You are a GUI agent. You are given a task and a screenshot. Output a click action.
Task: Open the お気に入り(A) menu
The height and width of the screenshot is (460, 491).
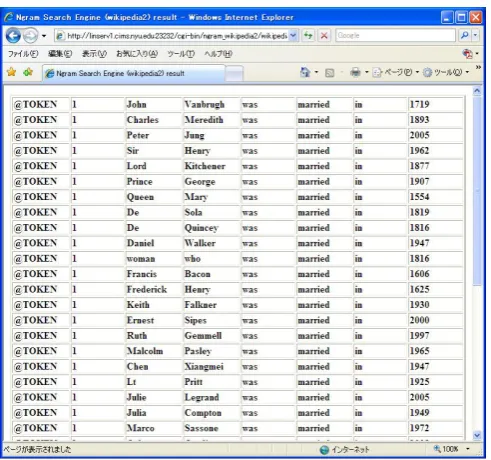137,54
